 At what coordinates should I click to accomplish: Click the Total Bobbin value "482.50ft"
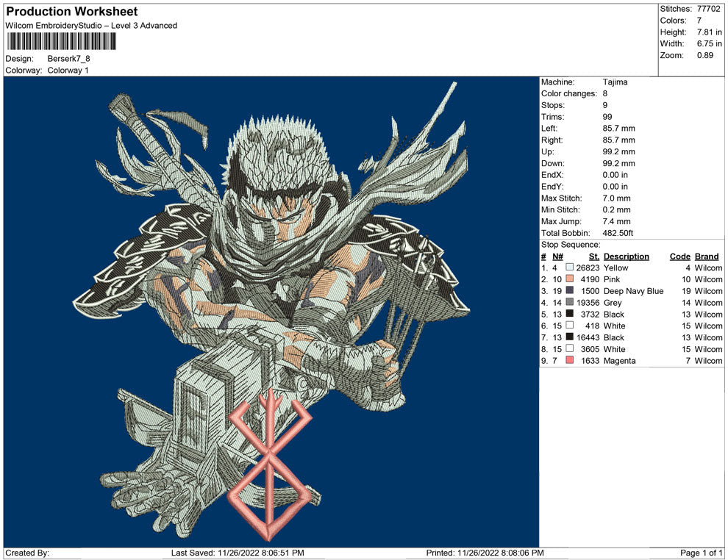pos(618,233)
